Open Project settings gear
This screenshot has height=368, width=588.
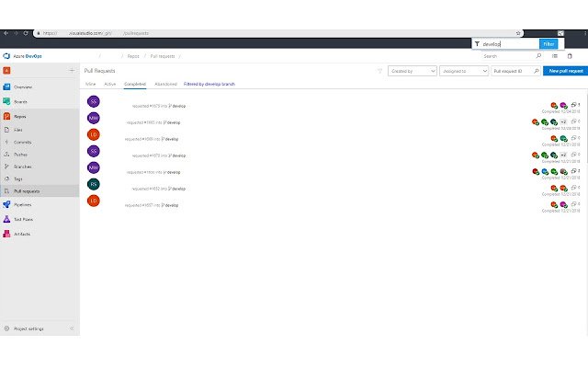pos(6,328)
